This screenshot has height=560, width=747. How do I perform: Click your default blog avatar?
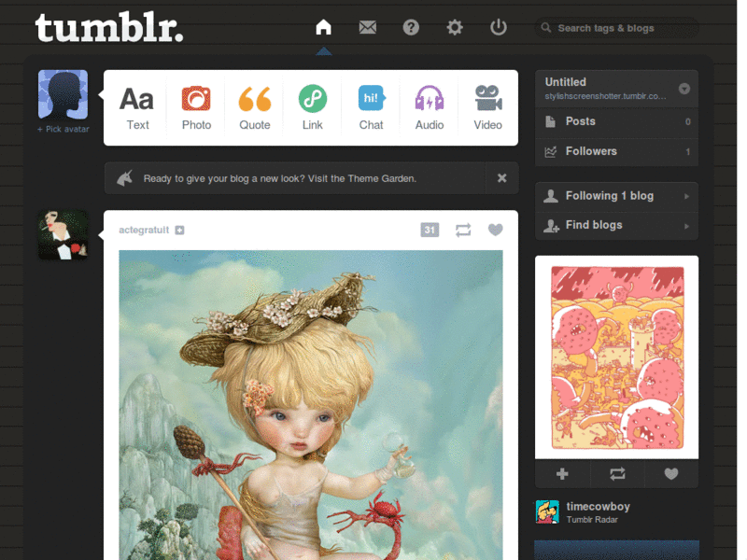[63, 94]
